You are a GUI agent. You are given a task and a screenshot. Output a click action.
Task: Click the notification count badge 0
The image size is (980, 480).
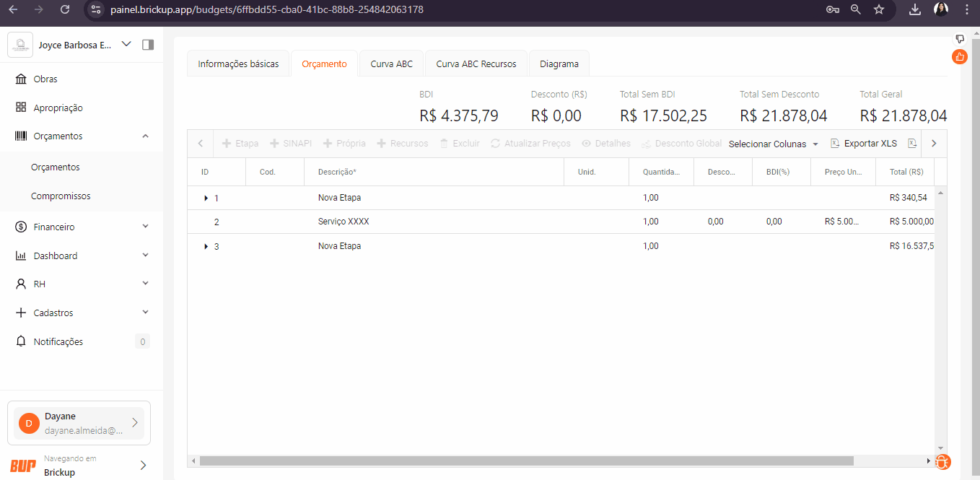142,341
